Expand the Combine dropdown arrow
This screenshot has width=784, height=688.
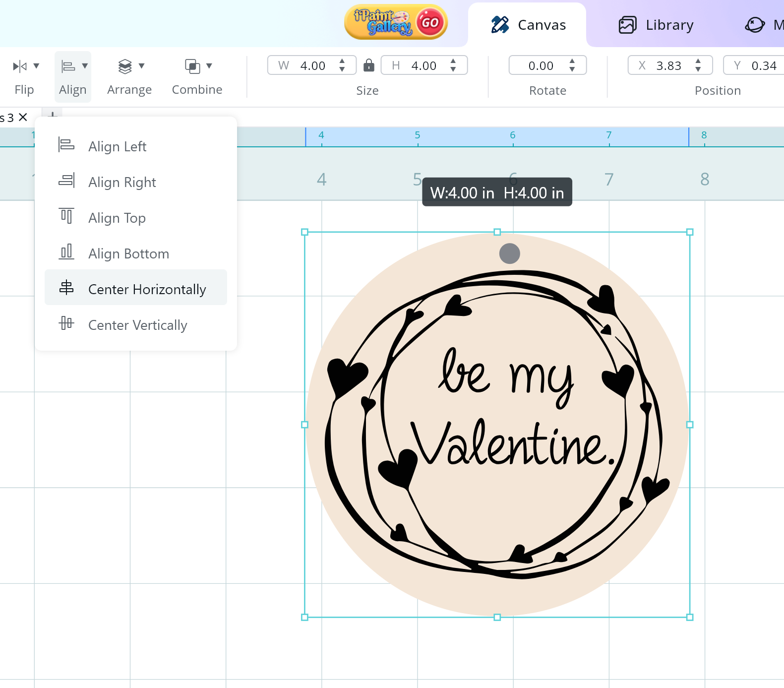(x=209, y=66)
